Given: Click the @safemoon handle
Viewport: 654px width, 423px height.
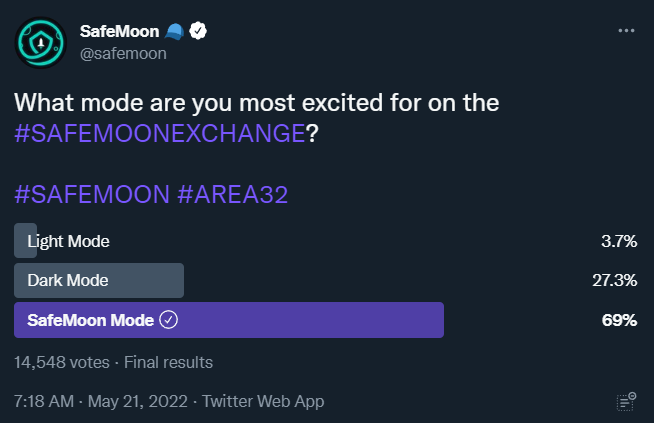Looking at the screenshot, I should click(123, 53).
